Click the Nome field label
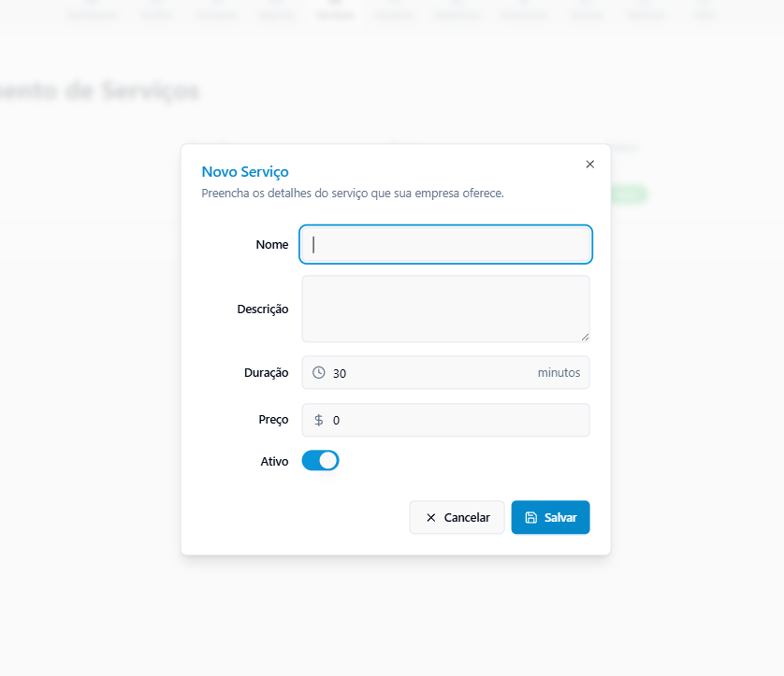The height and width of the screenshot is (676, 784). click(272, 244)
